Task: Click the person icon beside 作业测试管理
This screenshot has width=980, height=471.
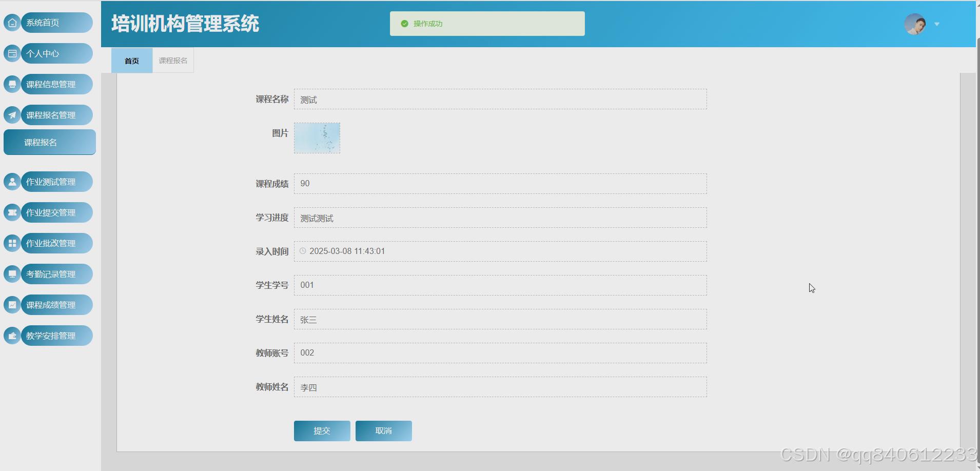Action: pos(12,182)
